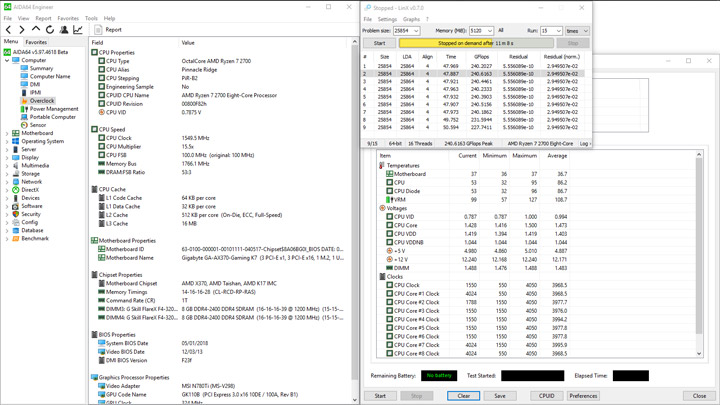Select Power Management tree item
This screenshot has height=405, width=720.
click(53, 109)
